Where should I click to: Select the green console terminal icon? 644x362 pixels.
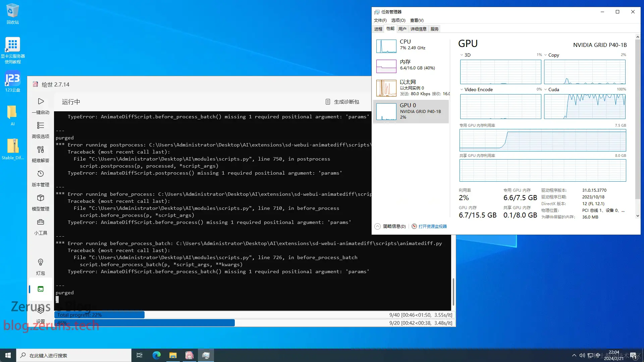(41, 289)
